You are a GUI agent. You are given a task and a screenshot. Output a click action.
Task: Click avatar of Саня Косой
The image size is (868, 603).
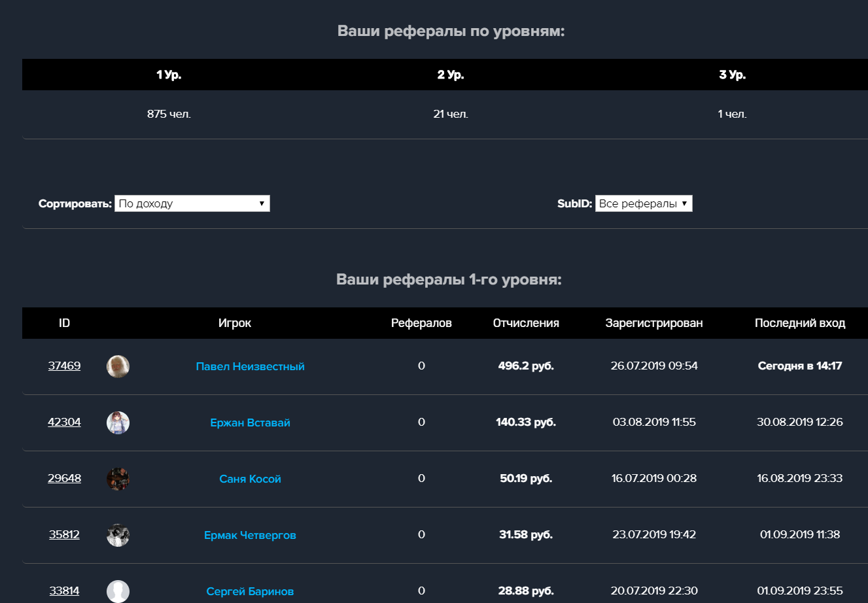118,479
